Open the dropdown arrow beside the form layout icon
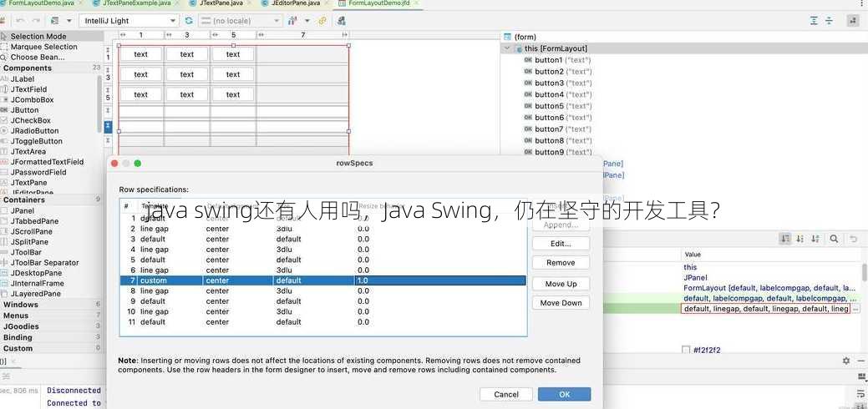This screenshot has width=868, height=409. coord(69,21)
